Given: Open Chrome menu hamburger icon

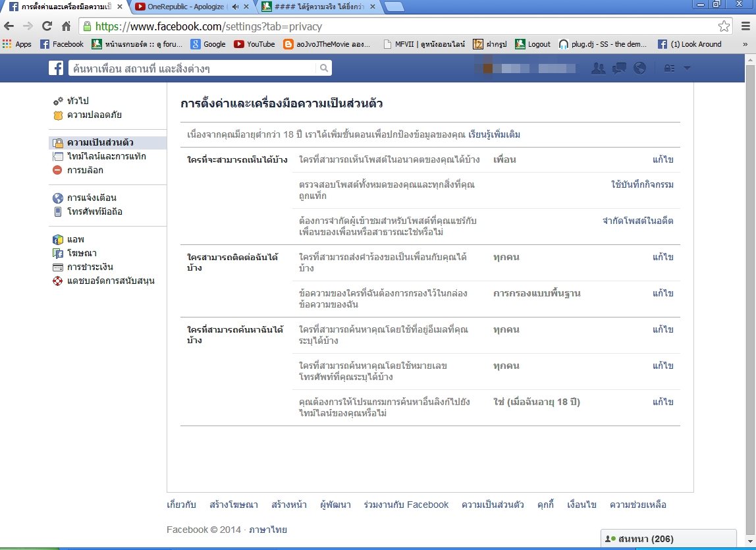Looking at the screenshot, I should coord(745,26).
